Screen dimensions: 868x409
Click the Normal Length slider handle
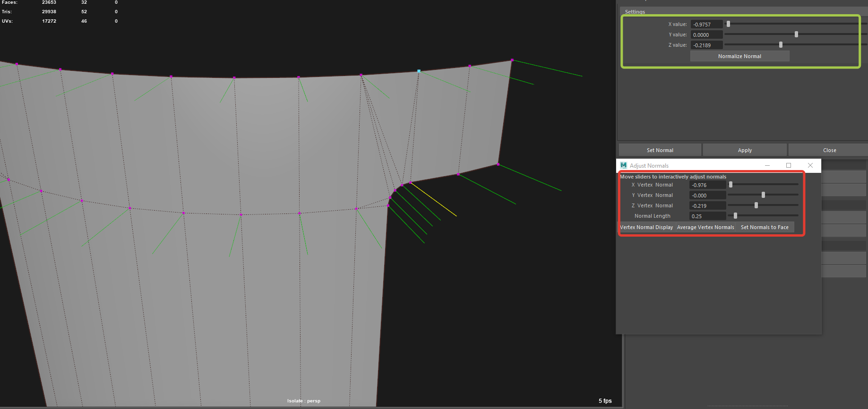coord(735,215)
